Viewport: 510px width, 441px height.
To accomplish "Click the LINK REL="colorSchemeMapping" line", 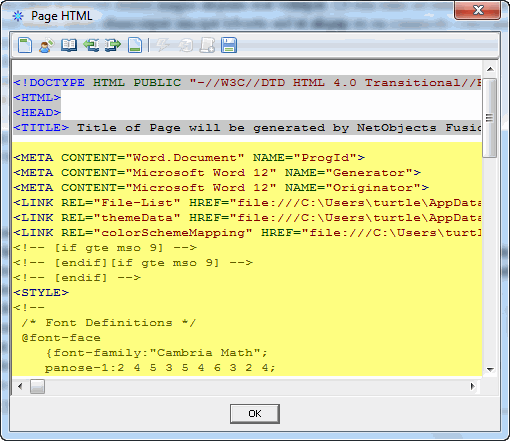I will tap(247, 233).
